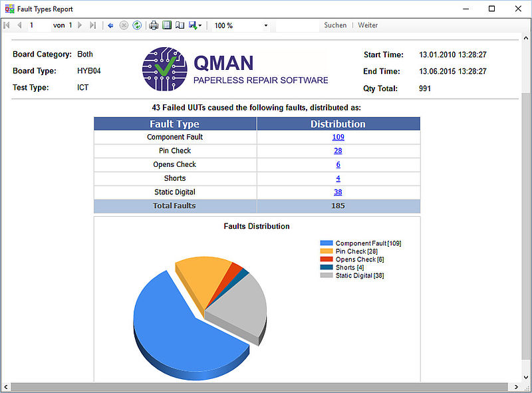Open the 100 % zoom dropdown
This screenshot has width=532, height=393.
265,25
